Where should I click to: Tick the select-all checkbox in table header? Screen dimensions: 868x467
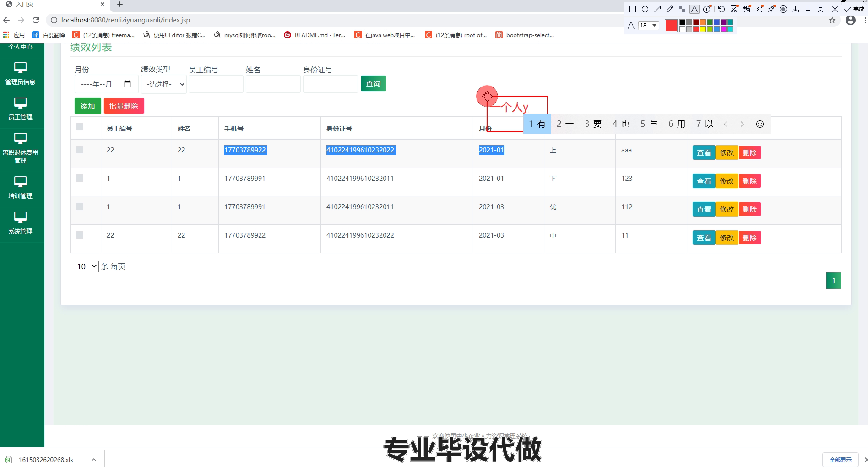pyautogui.click(x=80, y=127)
